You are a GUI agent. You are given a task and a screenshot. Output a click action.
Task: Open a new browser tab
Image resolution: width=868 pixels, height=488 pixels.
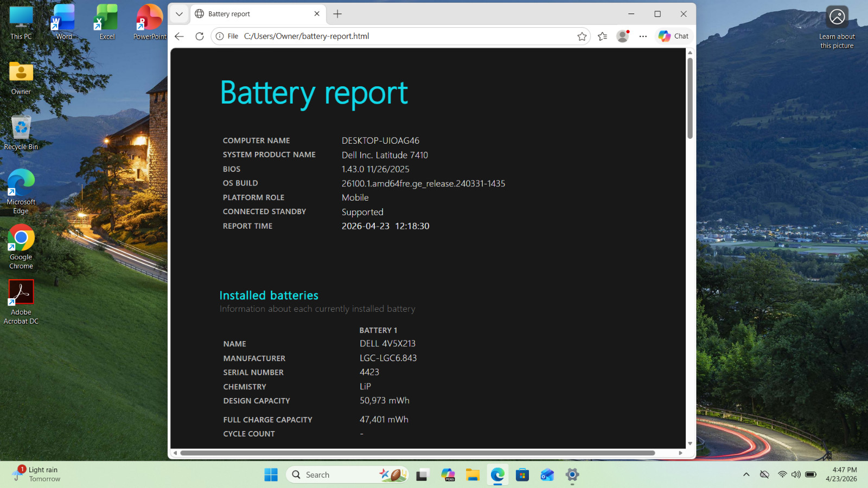(337, 14)
